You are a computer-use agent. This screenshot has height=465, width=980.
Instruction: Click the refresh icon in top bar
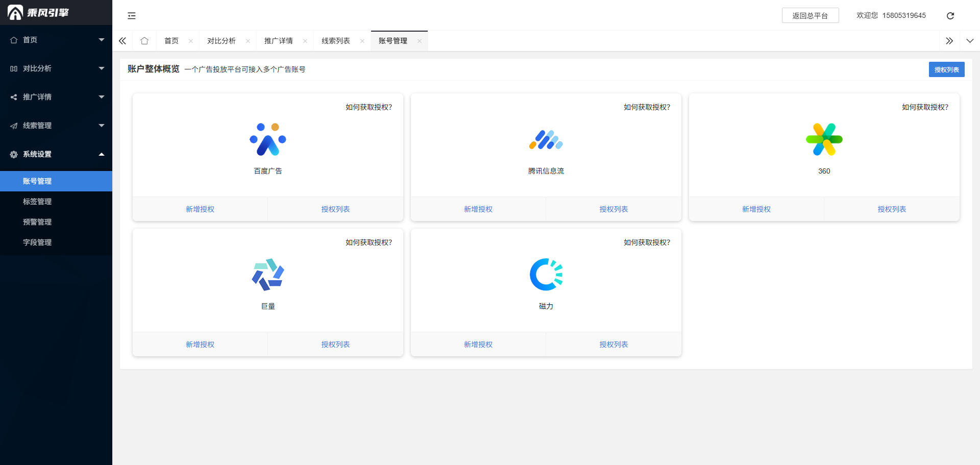950,16
